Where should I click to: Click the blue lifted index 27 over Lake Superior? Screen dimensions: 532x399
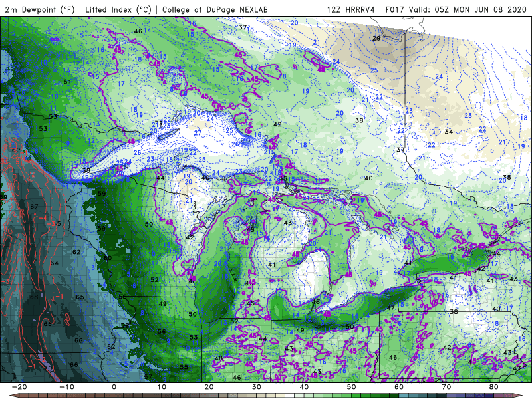(198, 132)
